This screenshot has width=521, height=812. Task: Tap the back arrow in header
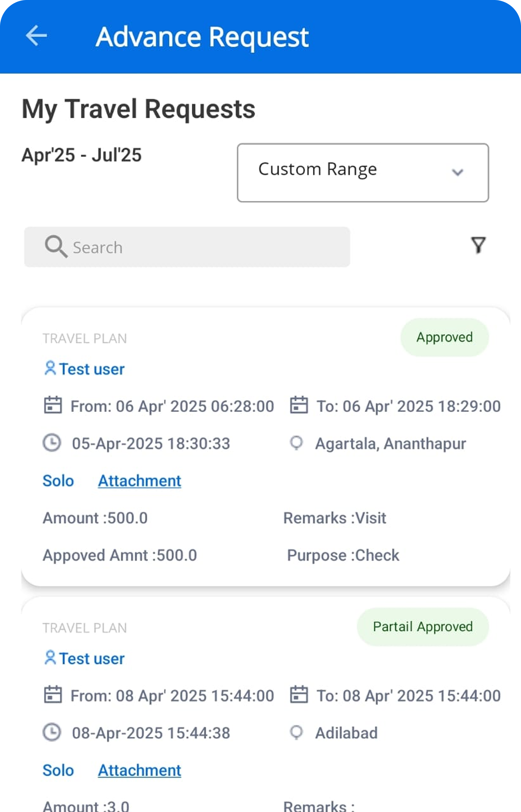pyautogui.click(x=36, y=36)
